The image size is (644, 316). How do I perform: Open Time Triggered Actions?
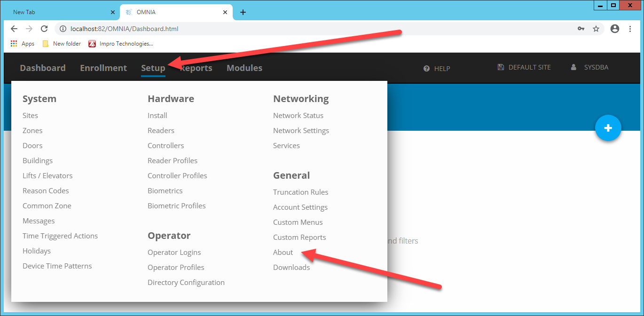60,236
